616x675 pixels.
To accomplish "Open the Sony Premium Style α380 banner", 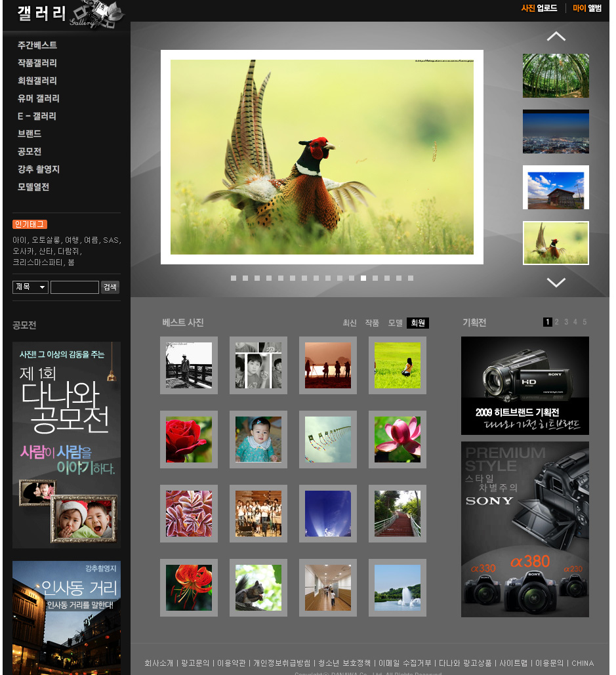I will tap(525, 529).
